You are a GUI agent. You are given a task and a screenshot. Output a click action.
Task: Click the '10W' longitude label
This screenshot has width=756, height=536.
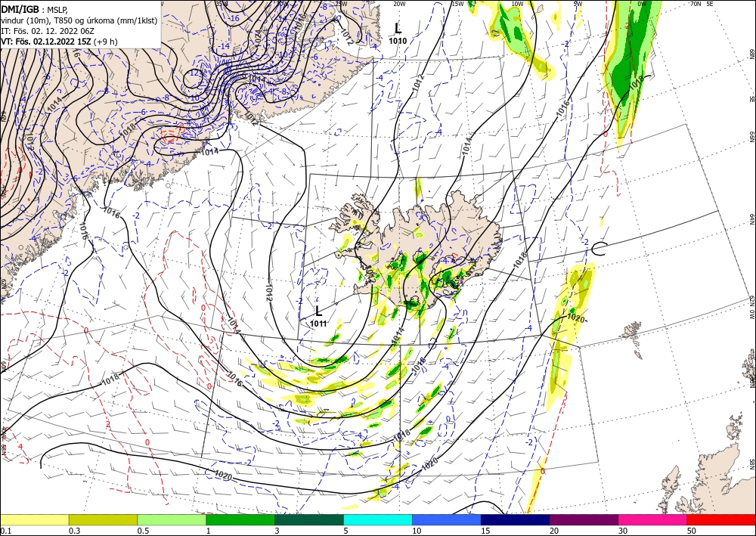point(517,4)
